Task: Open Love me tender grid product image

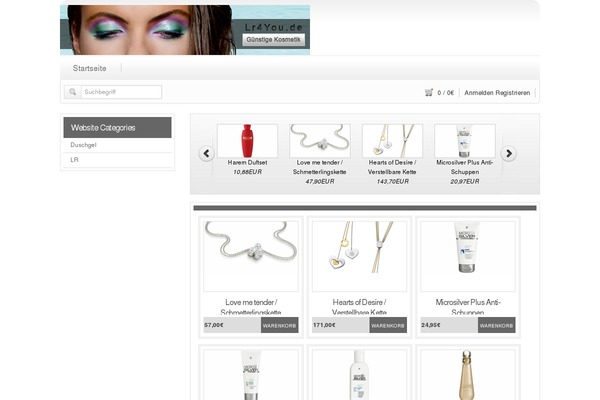Action: (x=251, y=256)
